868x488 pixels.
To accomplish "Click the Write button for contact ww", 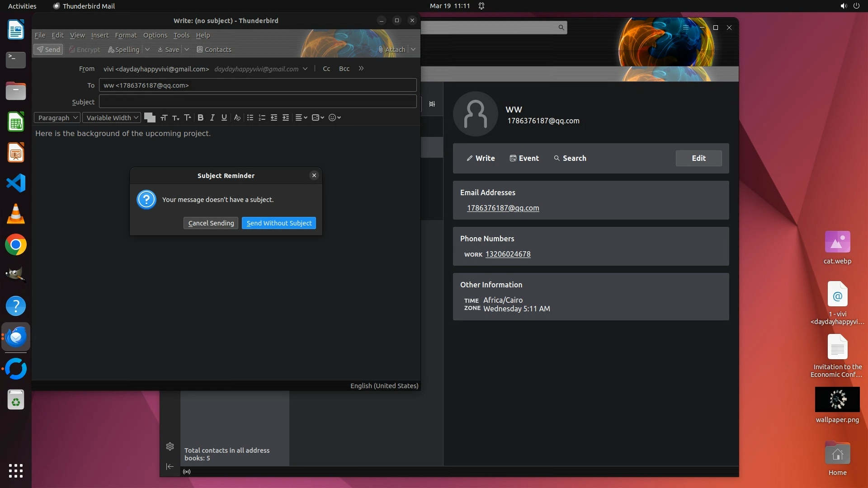I will tap(481, 158).
